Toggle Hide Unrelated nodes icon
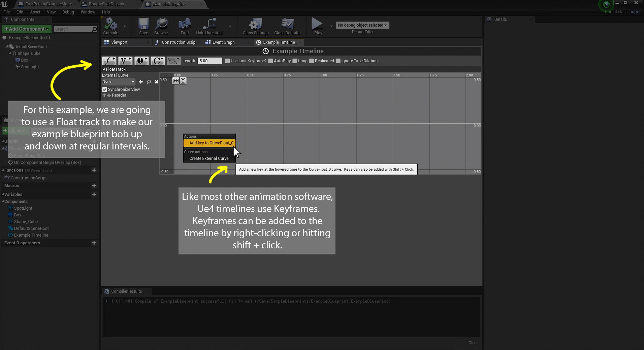 [x=209, y=26]
